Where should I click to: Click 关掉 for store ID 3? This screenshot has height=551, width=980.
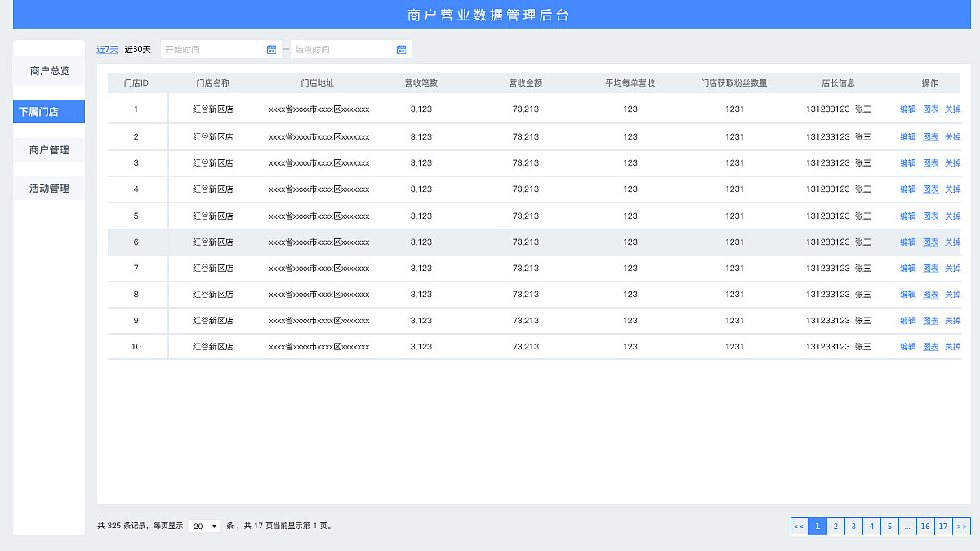[953, 163]
